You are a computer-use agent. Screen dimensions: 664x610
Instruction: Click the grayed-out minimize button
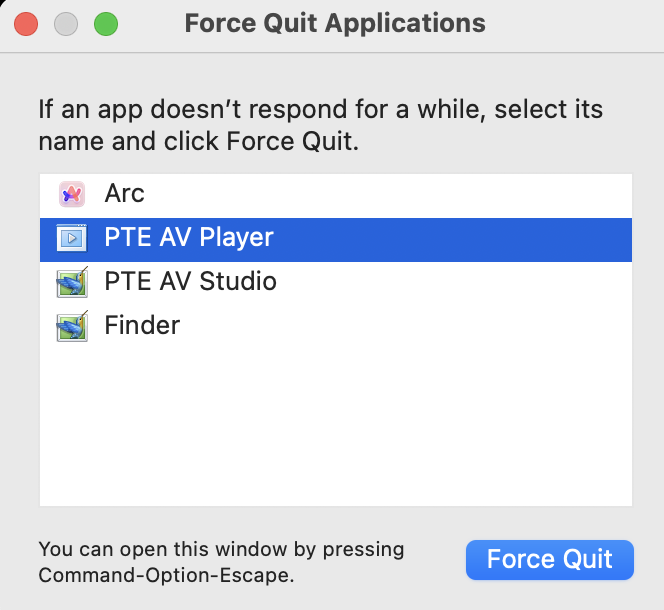click(x=66, y=24)
